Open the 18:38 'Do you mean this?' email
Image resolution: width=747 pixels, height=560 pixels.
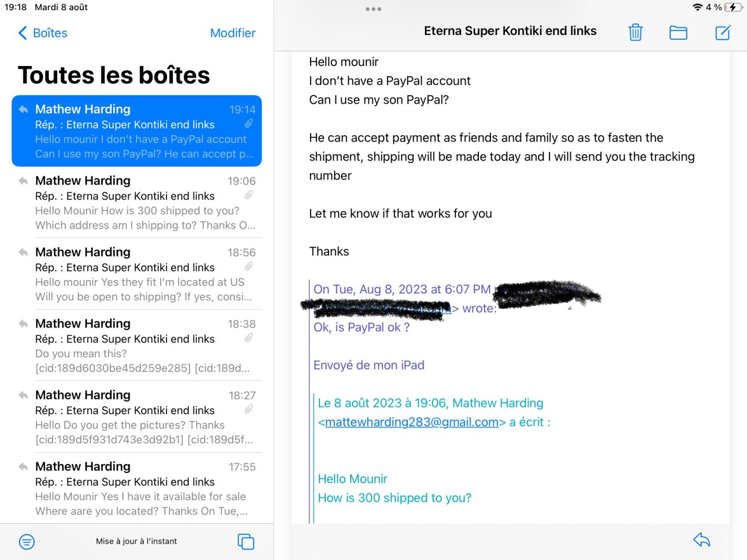pos(137,346)
